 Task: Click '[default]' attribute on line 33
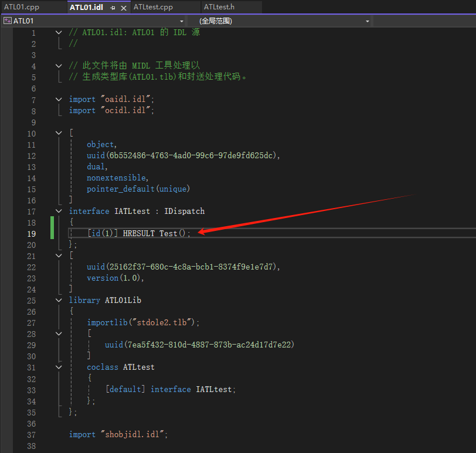coord(125,389)
